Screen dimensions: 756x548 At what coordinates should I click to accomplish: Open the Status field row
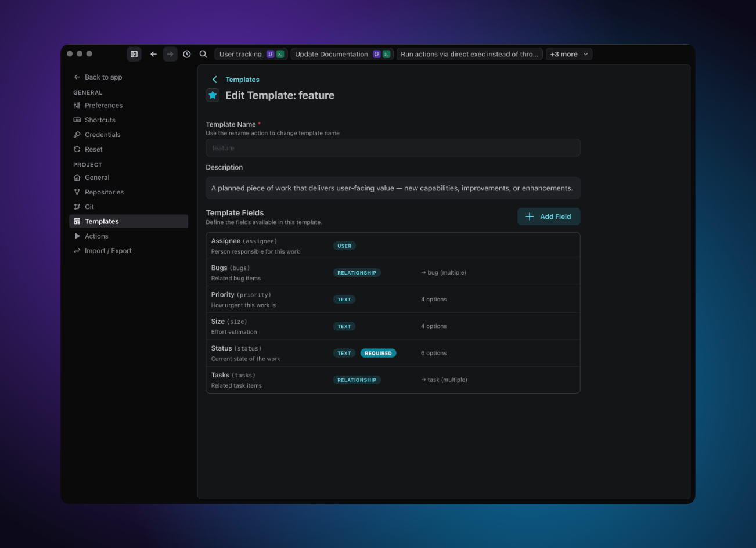tap(393, 353)
